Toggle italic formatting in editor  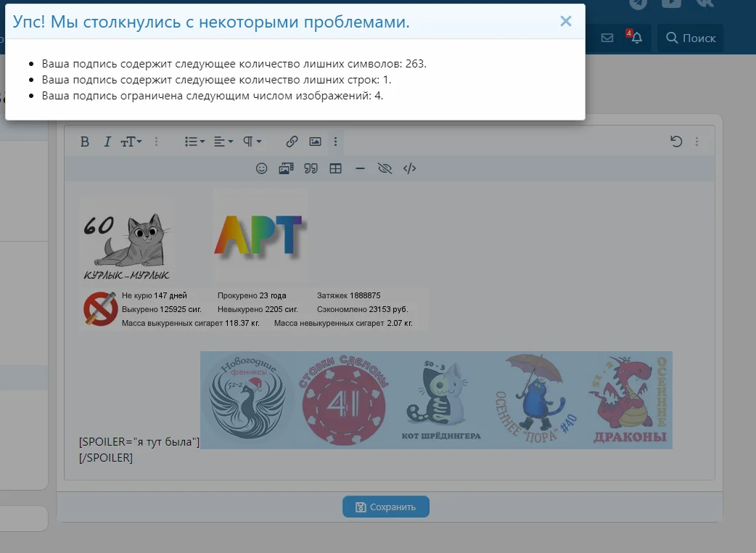click(107, 142)
